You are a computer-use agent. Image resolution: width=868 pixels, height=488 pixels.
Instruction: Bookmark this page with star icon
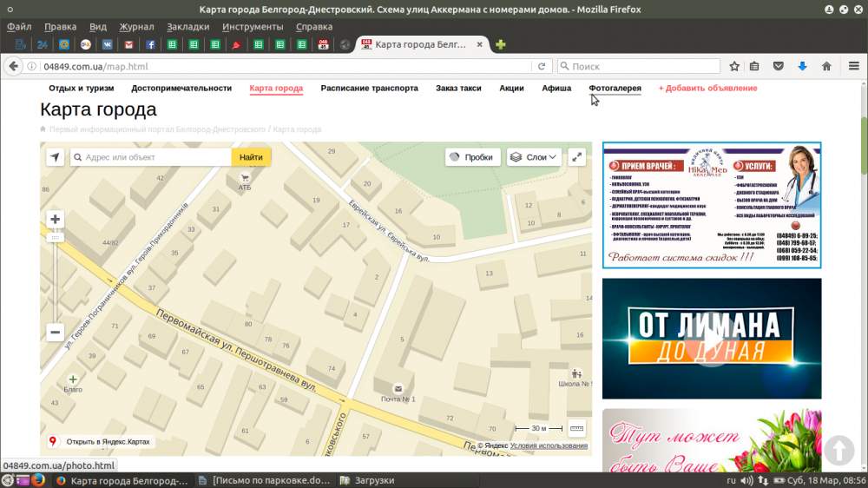pos(734,66)
